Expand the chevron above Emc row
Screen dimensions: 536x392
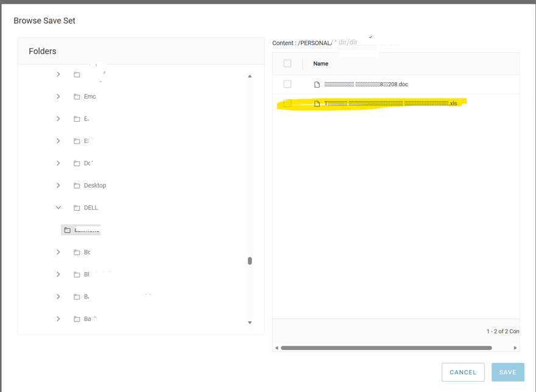(58, 74)
